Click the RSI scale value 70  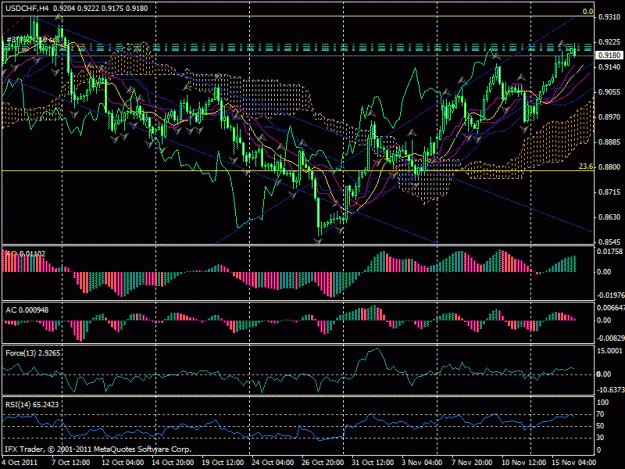pos(600,414)
